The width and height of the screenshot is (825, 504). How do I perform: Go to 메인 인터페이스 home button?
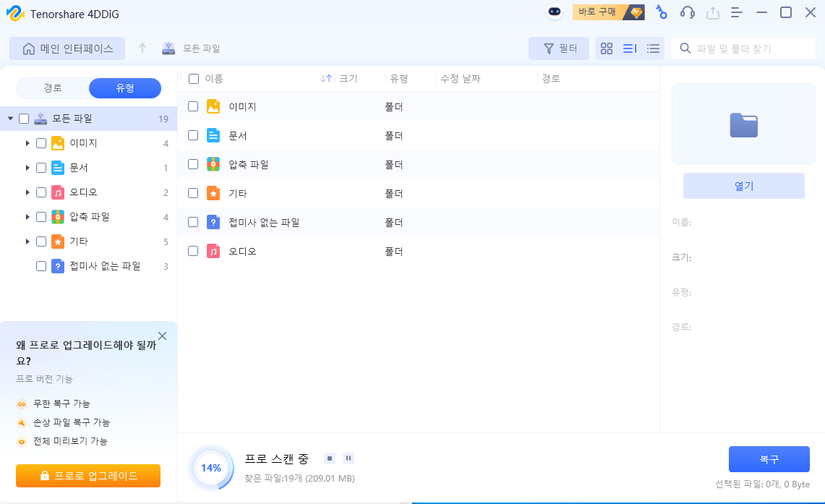click(x=67, y=48)
